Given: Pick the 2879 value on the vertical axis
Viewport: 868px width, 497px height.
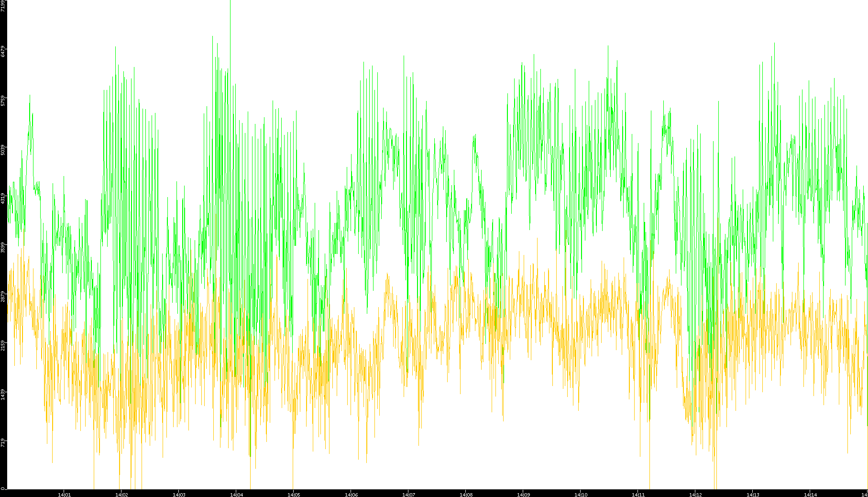Looking at the screenshot, I should coord(3,297).
